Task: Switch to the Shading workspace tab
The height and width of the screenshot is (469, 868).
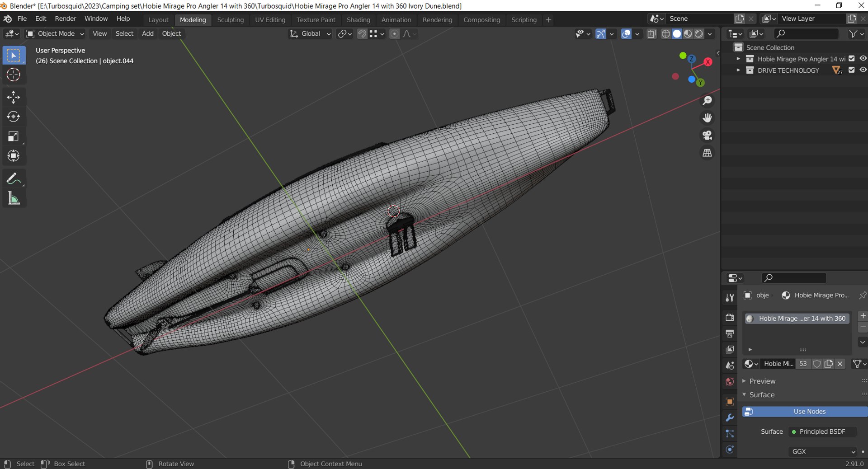Action: pyautogui.click(x=358, y=20)
